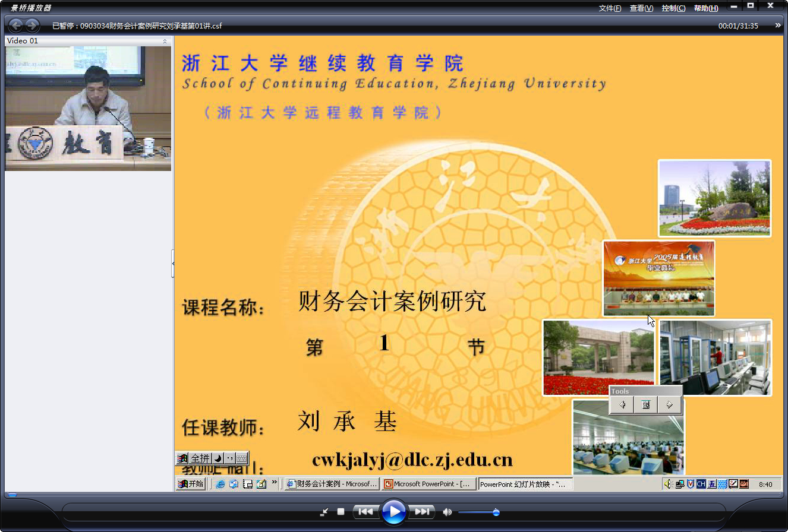Click the fourth quick launch notepad icon
The height and width of the screenshot is (532, 788).
pyautogui.click(x=261, y=484)
